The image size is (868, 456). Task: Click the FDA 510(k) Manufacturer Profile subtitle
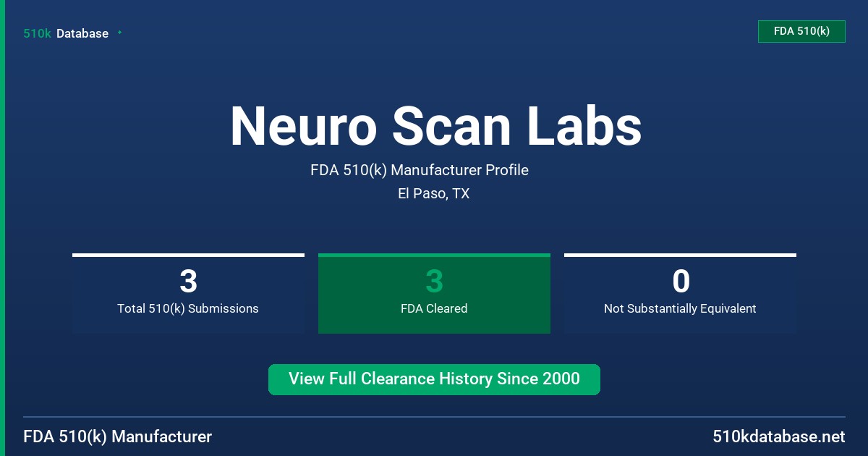[420, 170]
